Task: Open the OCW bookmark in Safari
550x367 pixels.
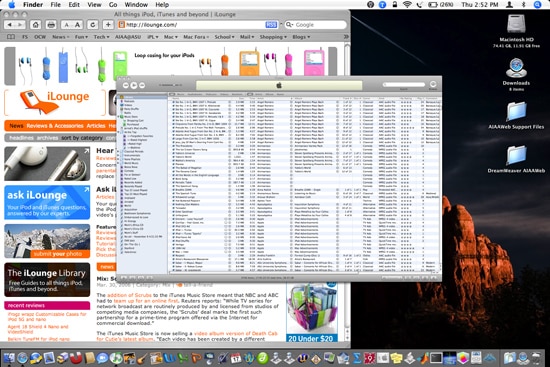Action: [40, 37]
